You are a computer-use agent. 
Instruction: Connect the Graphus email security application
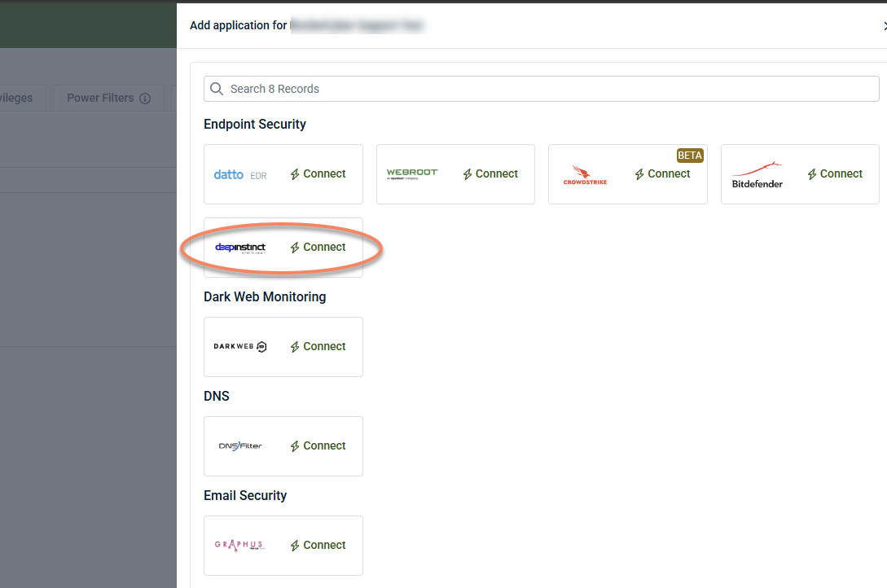point(318,546)
